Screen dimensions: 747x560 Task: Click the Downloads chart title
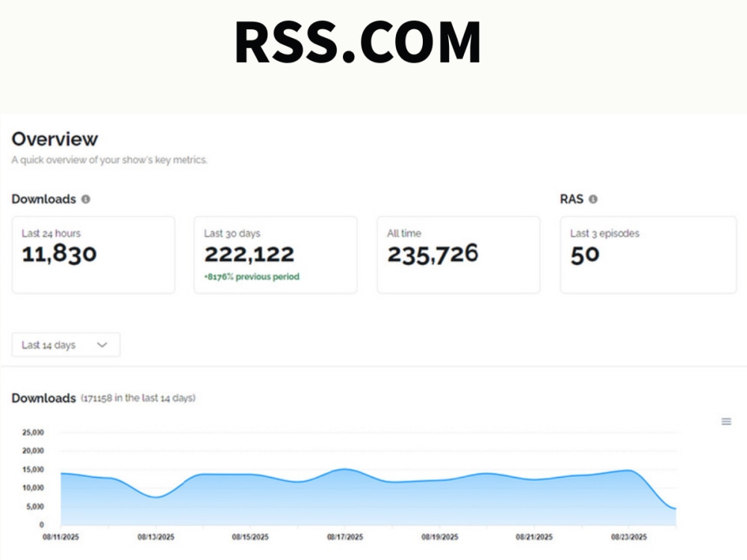coord(44,398)
